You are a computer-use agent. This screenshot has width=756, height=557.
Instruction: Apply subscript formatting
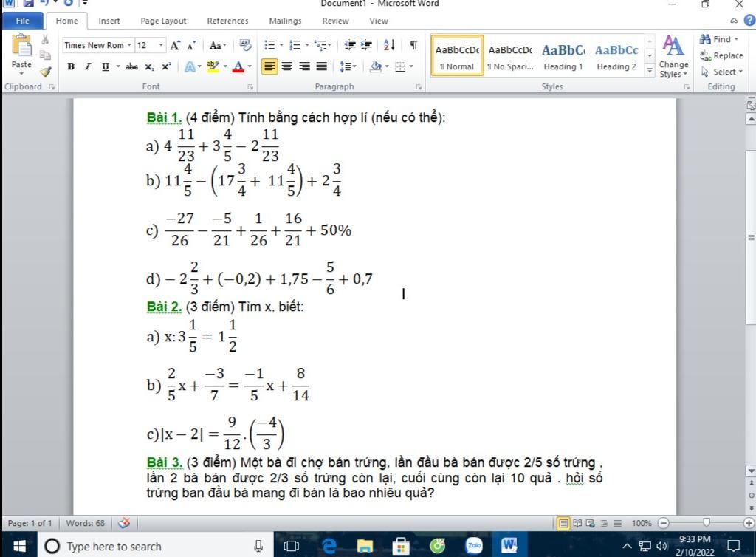pyautogui.click(x=149, y=66)
